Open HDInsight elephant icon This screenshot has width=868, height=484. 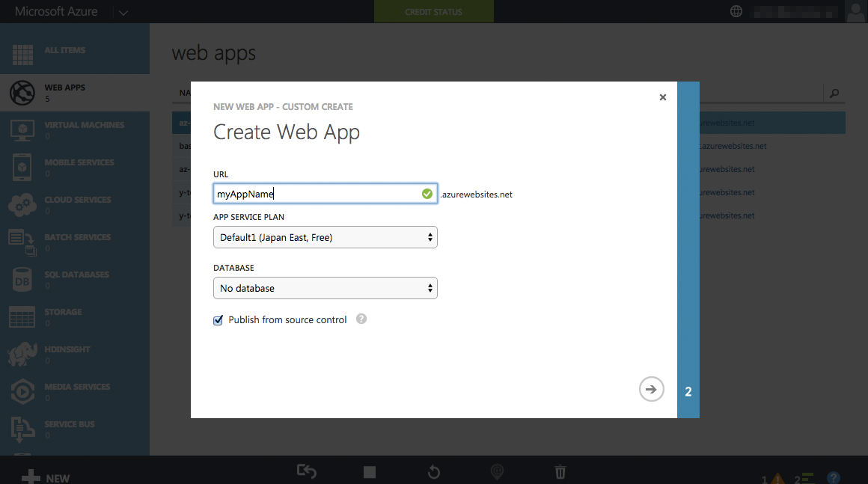coord(22,355)
